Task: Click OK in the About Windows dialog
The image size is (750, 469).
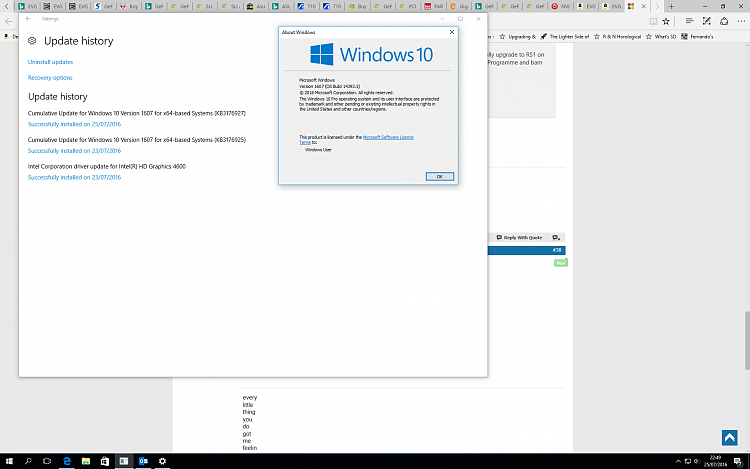Action: pyautogui.click(x=440, y=176)
